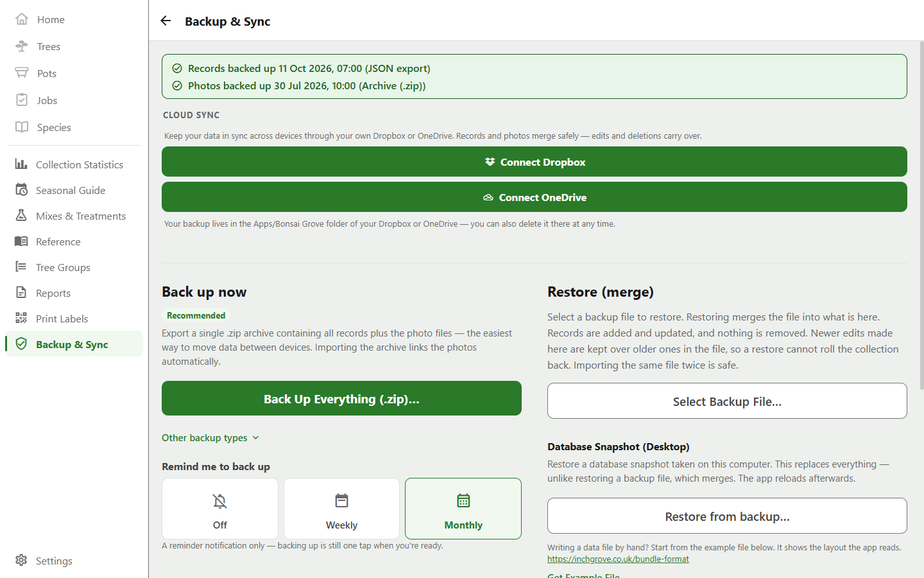Open Collection Statistics page
Image resolution: width=924 pixels, height=578 pixels.
pos(74,164)
